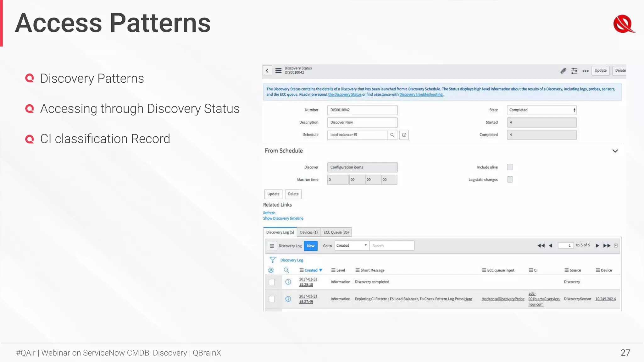Collapse the related list toggle icon

(x=616, y=246)
